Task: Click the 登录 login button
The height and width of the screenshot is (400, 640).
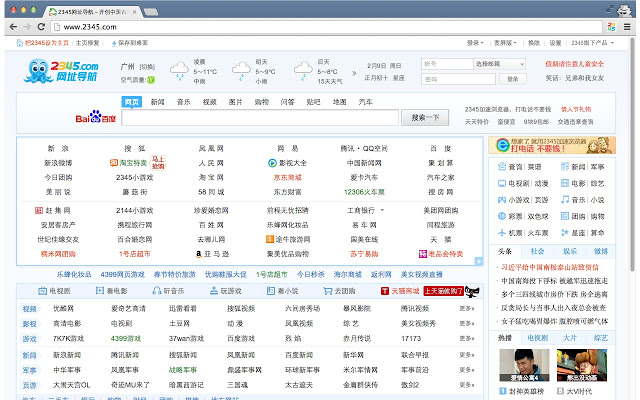Action: point(513,79)
